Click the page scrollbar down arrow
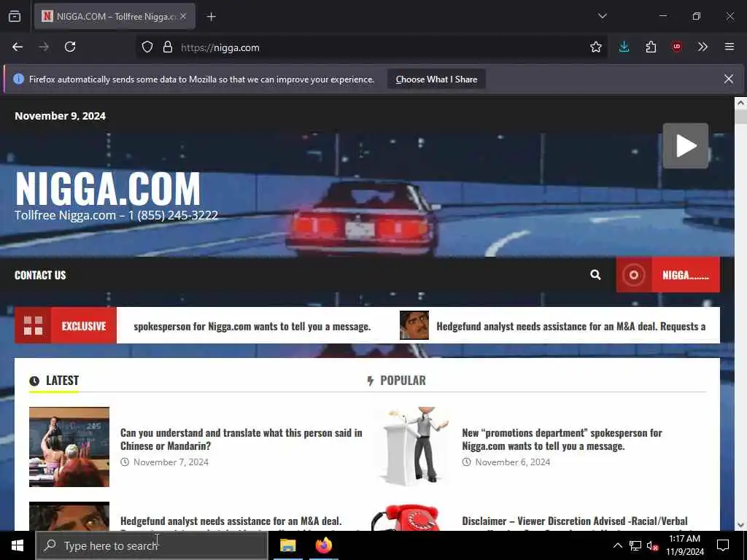The width and height of the screenshot is (747, 560). (x=740, y=524)
